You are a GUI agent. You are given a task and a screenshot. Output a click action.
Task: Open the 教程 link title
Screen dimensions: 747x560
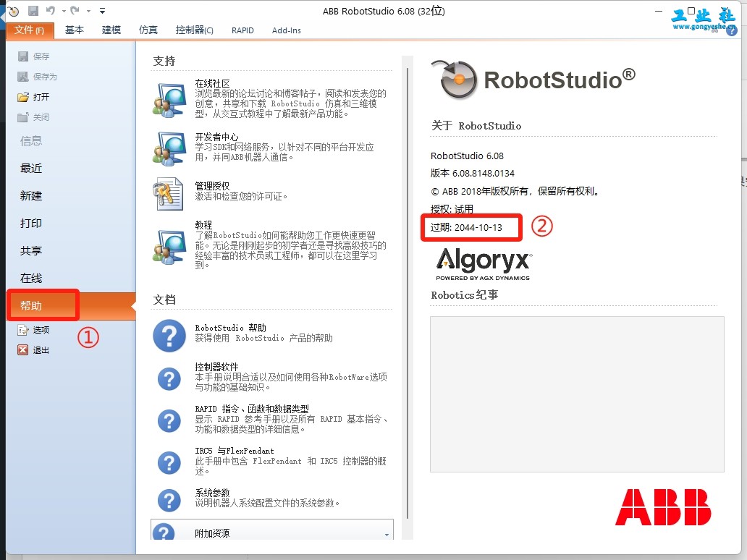[203, 225]
